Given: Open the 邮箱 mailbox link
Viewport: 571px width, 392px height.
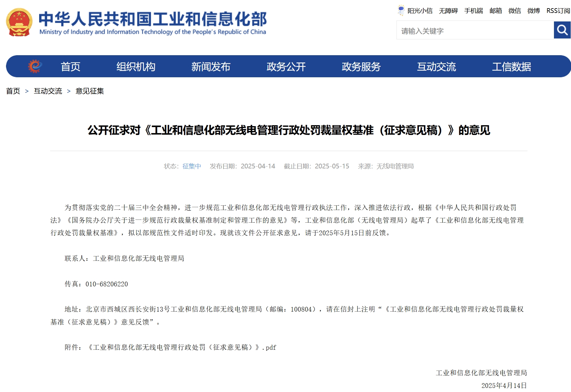Looking at the screenshot, I should click(x=496, y=11).
